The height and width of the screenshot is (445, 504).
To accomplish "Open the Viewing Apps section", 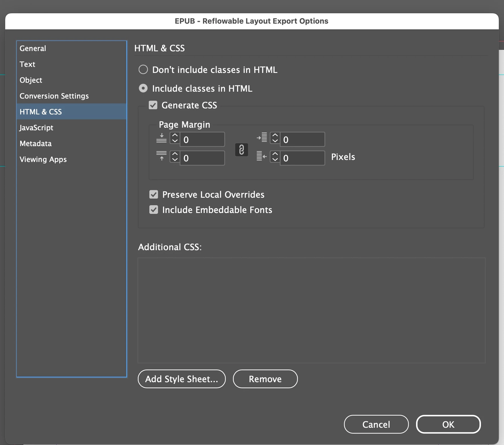I will tap(72, 159).
